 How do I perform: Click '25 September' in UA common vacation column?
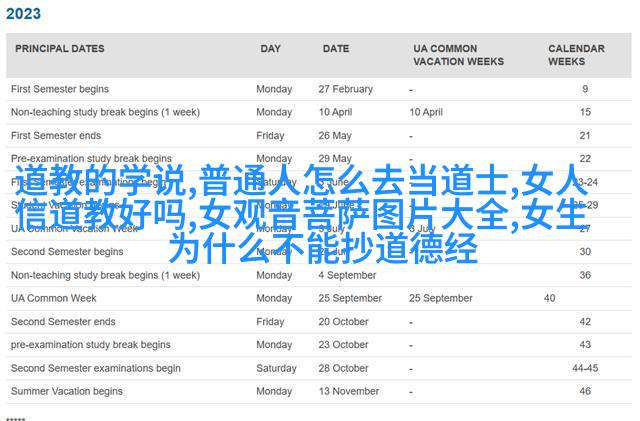(x=441, y=298)
